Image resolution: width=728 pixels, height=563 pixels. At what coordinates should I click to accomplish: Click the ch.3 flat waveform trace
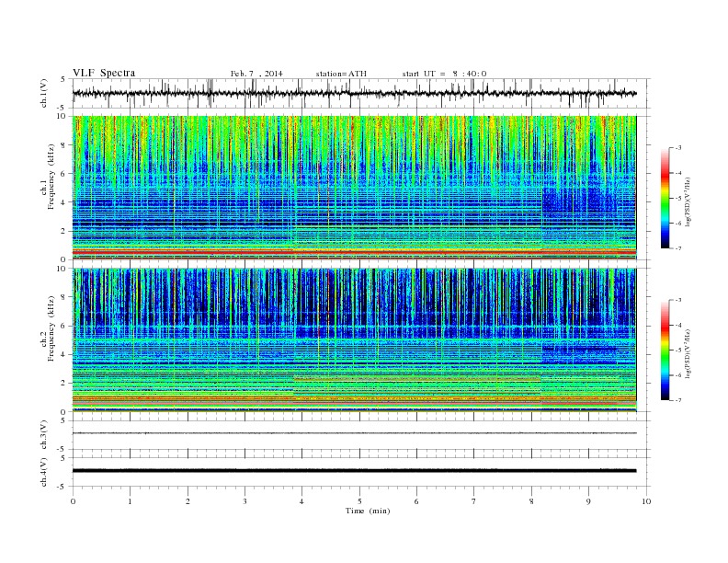[x=354, y=433]
